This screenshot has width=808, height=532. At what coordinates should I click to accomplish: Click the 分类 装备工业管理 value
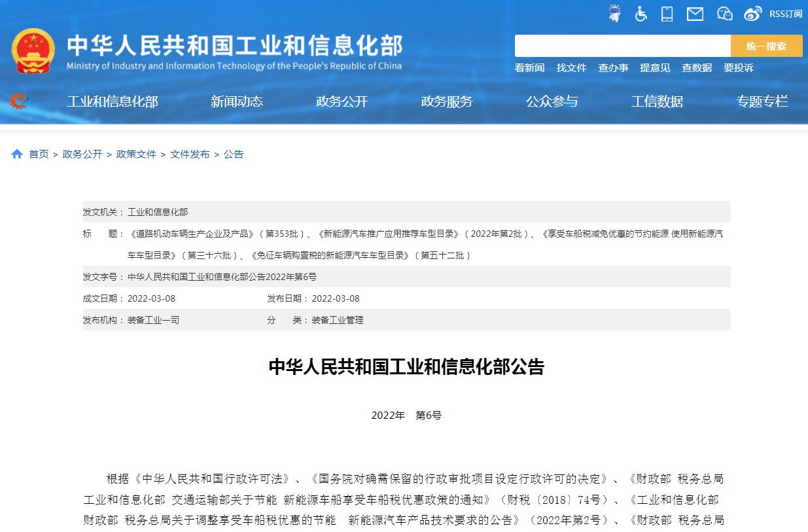338,320
